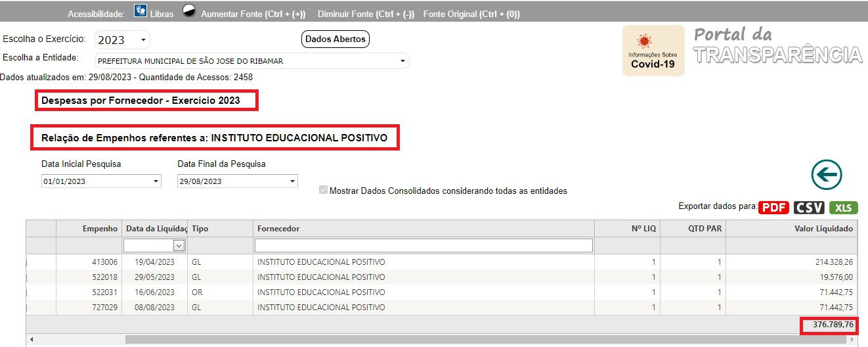The height and width of the screenshot is (347, 868).
Task: Click the Fornecedor filter text field
Action: [x=423, y=245]
